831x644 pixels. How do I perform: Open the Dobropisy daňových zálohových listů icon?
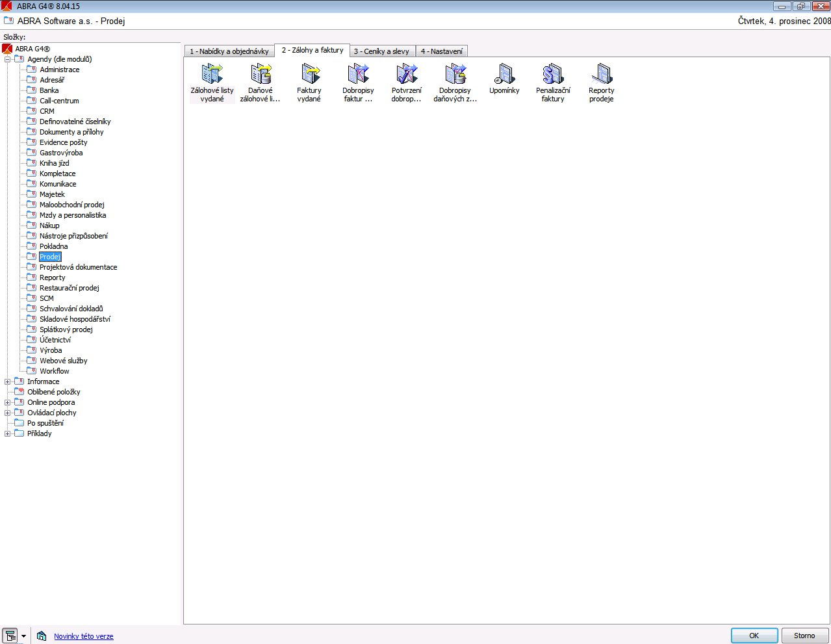455,74
